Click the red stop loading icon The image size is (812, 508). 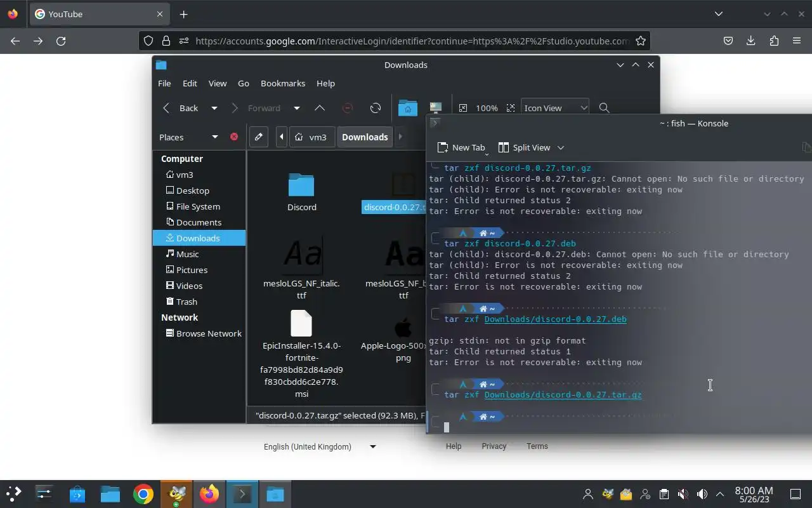[x=348, y=108]
